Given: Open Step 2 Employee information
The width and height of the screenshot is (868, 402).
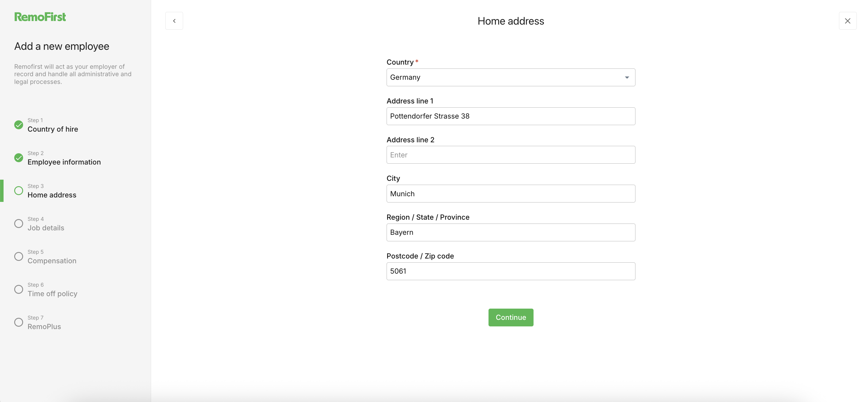Looking at the screenshot, I should pyautogui.click(x=64, y=158).
